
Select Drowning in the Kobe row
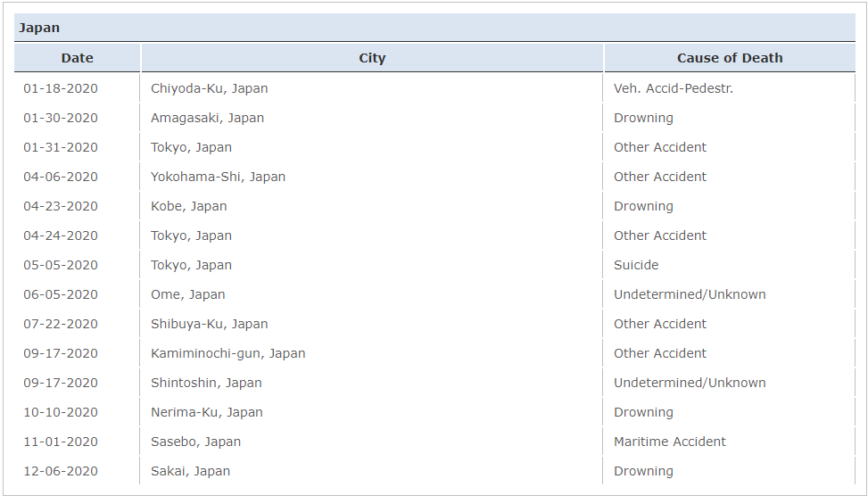point(643,206)
